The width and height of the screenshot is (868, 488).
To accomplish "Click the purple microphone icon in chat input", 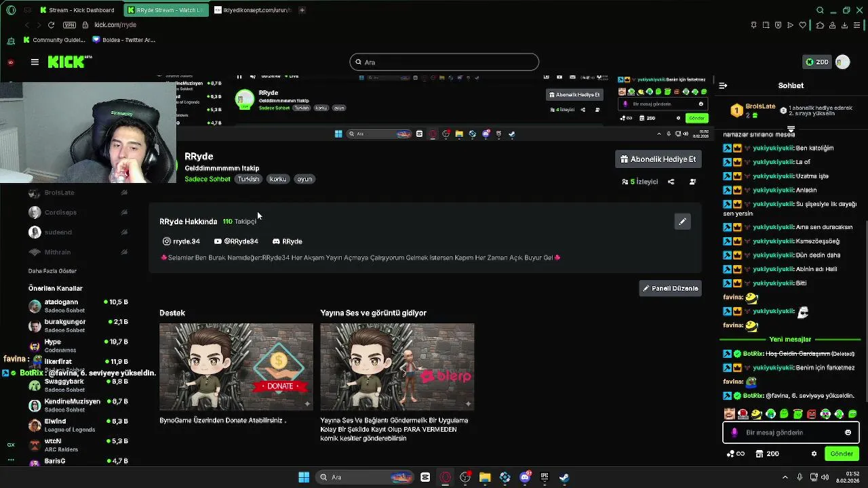I will (x=734, y=432).
